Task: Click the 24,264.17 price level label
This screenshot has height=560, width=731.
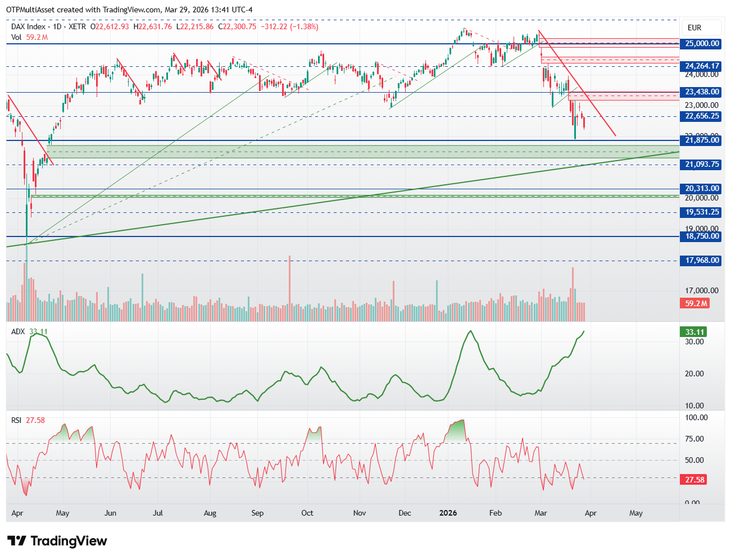Action: (x=702, y=66)
